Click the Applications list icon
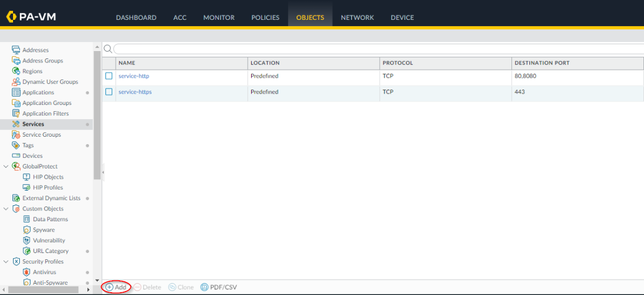Image resolution: width=644 pixels, height=295 pixels. pyautogui.click(x=16, y=92)
